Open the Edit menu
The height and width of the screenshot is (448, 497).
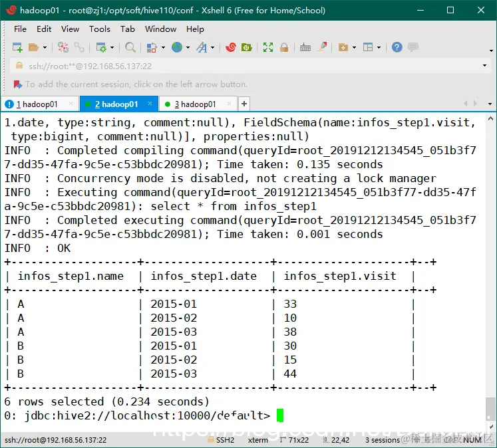(x=44, y=29)
